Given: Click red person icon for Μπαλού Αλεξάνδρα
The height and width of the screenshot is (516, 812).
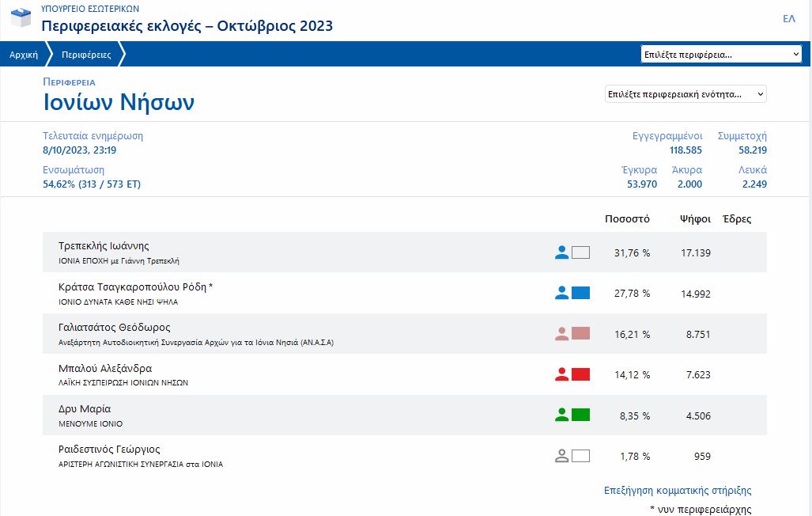Looking at the screenshot, I should click(561, 374).
